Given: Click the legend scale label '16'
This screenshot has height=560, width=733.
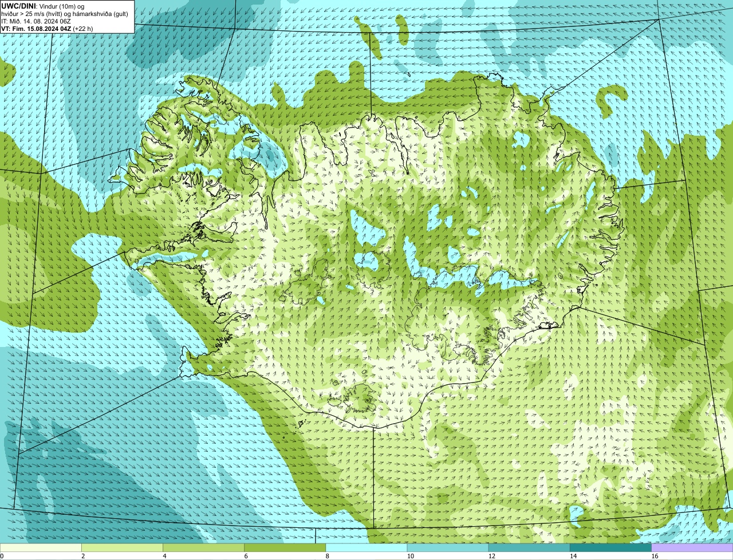Looking at the screenshot, I should point(655,556).
